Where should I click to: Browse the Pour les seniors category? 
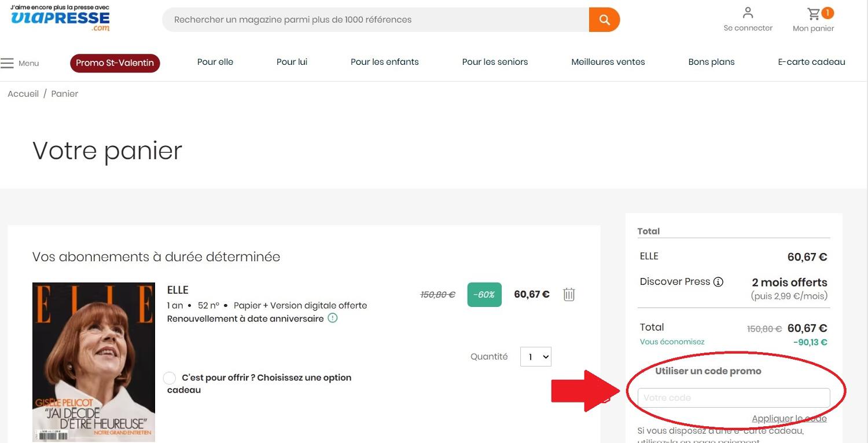point(495,61)
